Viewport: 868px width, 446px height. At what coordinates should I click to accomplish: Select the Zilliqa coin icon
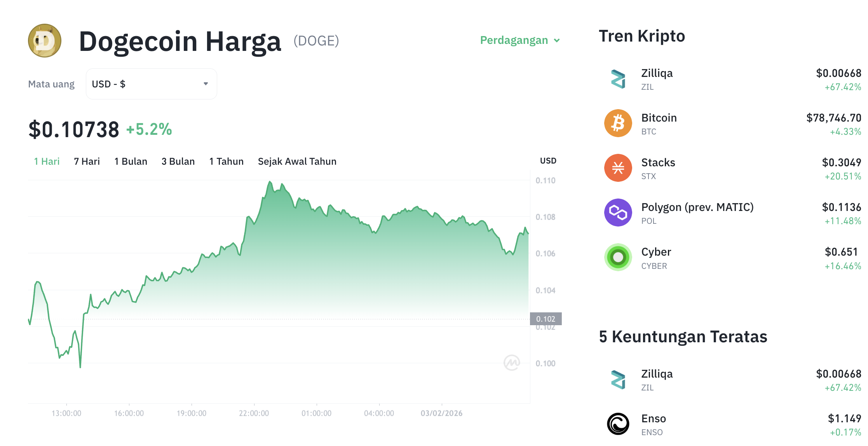pos(617,79)
